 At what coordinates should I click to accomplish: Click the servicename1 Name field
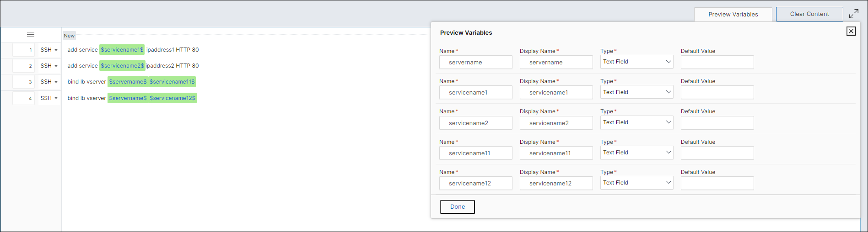(x=476, y=92)
